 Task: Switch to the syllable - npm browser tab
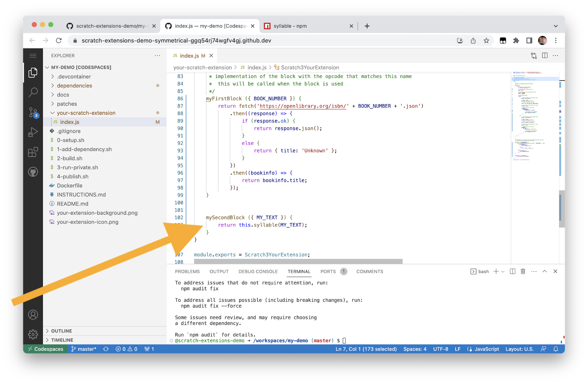click(x=289, y=26)
